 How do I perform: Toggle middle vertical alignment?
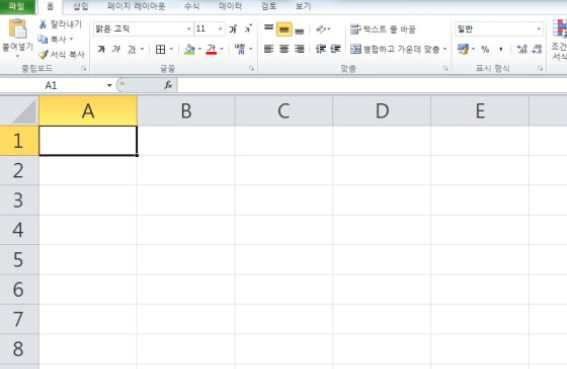(284, 29)
